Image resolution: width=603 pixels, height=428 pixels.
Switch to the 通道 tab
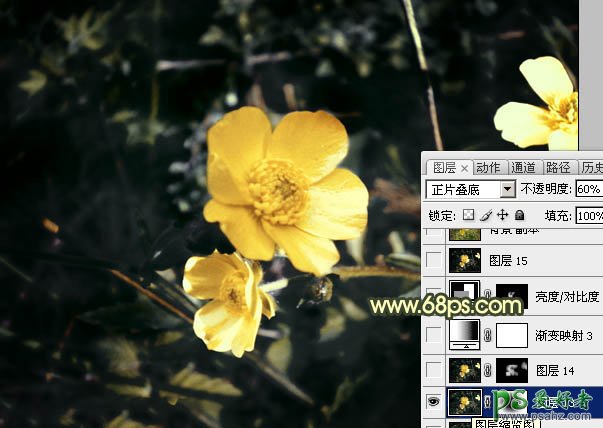(523, 167)
